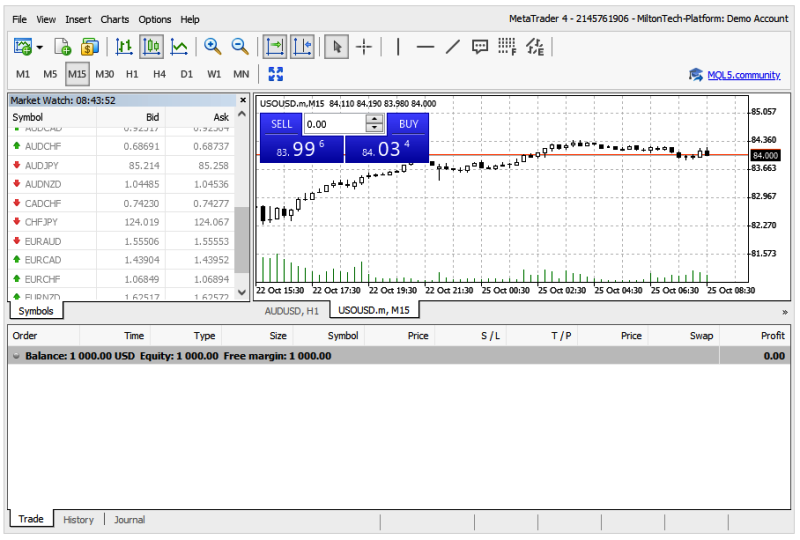Image resolution: width=800 pixels, height=540 pixels.
Task: Switch to USOUSD.m, M15 chart tab
Action: tap(374, 310)
